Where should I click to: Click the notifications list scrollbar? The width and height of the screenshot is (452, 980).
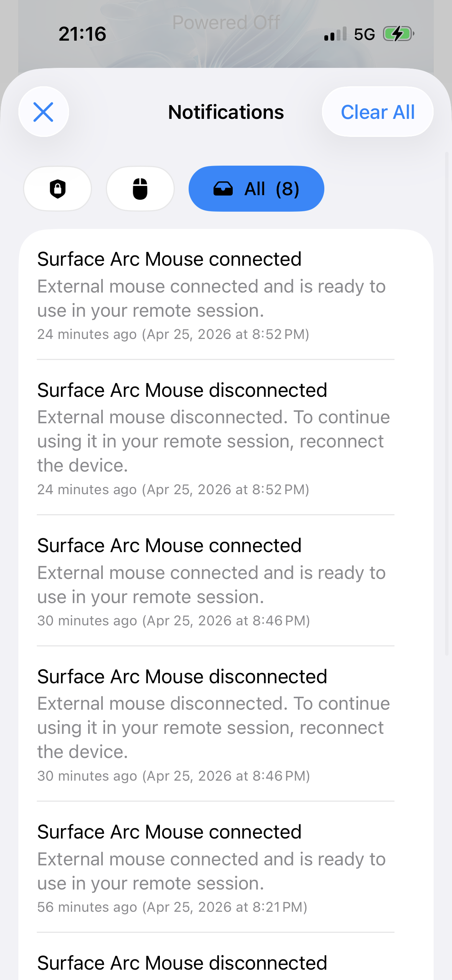coord(447,403)
